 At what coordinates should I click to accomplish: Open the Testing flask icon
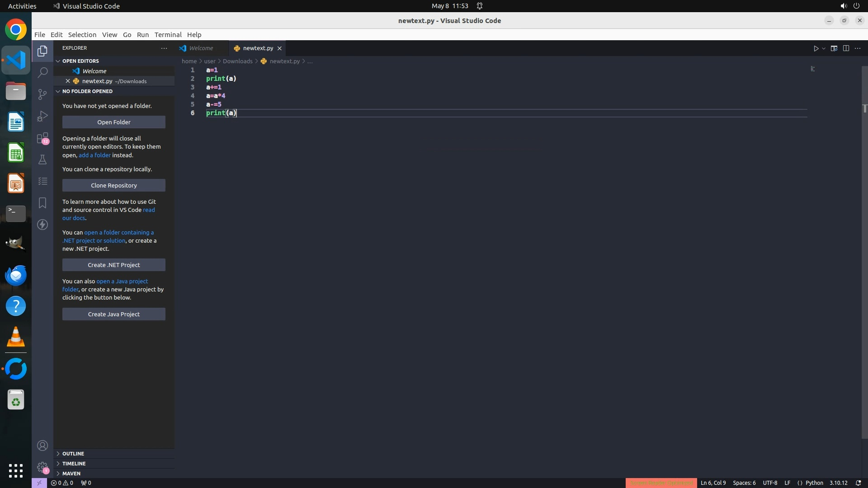pos(42,160)
